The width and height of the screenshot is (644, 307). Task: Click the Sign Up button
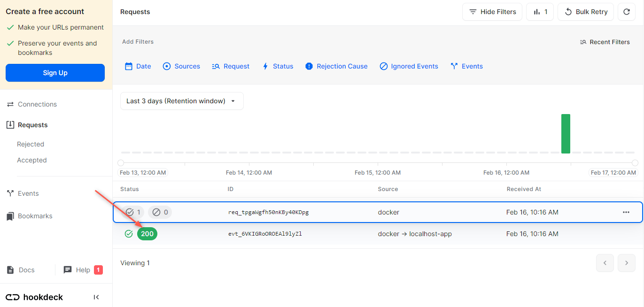[55, 73]
